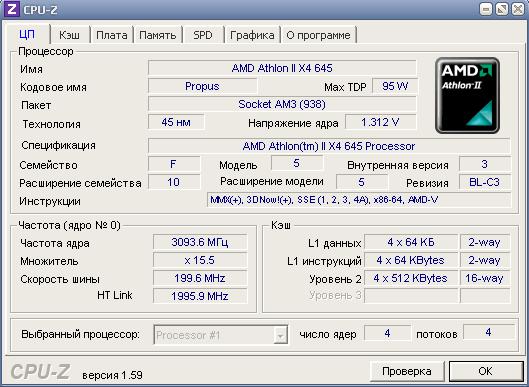Click the core frequency value 3093.6 МГц
The image size is (529, 387).
[x=200, y=242]
